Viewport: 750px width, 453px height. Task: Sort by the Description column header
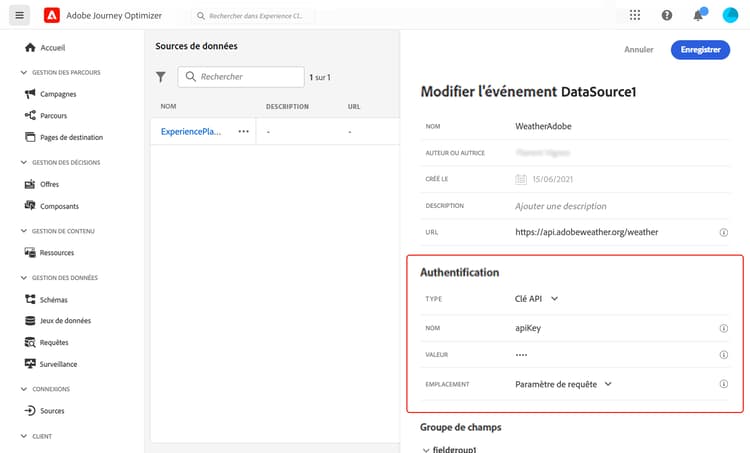click(x=287, y=106)
